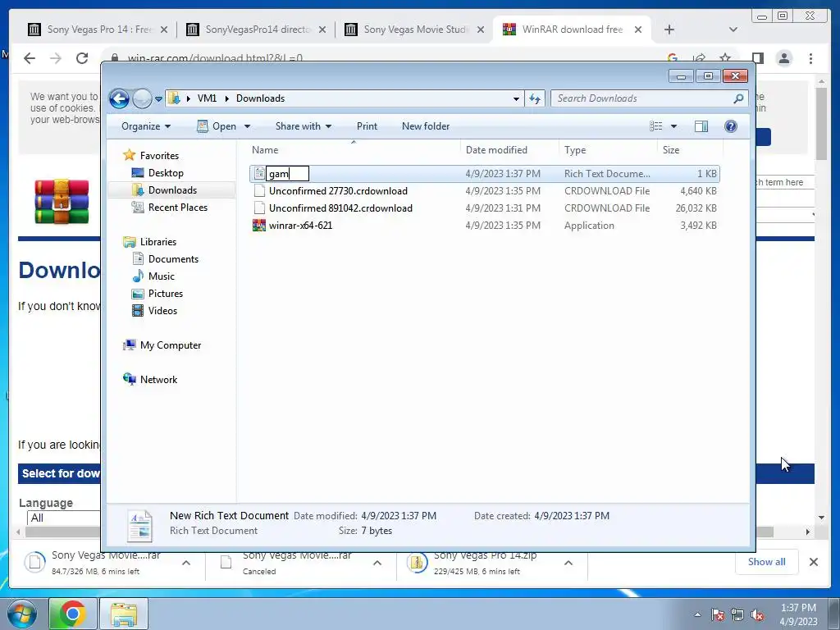Click the Rich Text Document icon in the details pane
840x630 pixels.
[139, 526]
